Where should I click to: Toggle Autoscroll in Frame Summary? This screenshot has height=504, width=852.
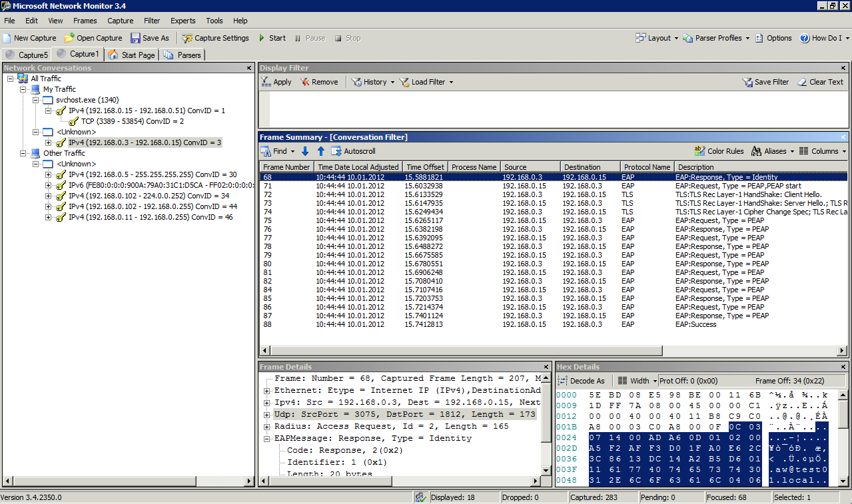coord(354,151)
